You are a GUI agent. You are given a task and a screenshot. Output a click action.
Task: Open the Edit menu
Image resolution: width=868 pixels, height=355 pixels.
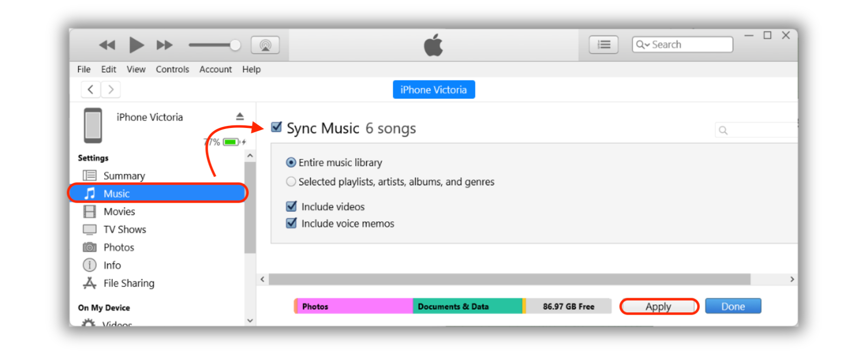pyautogui.click(x=109, y=69)
